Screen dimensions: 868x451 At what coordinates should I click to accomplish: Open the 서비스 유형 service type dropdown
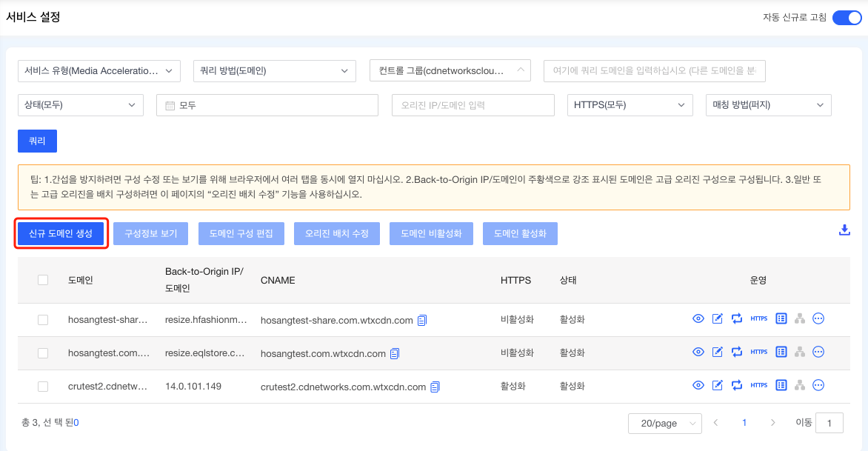pyautogui.click(x=99, y=71)
